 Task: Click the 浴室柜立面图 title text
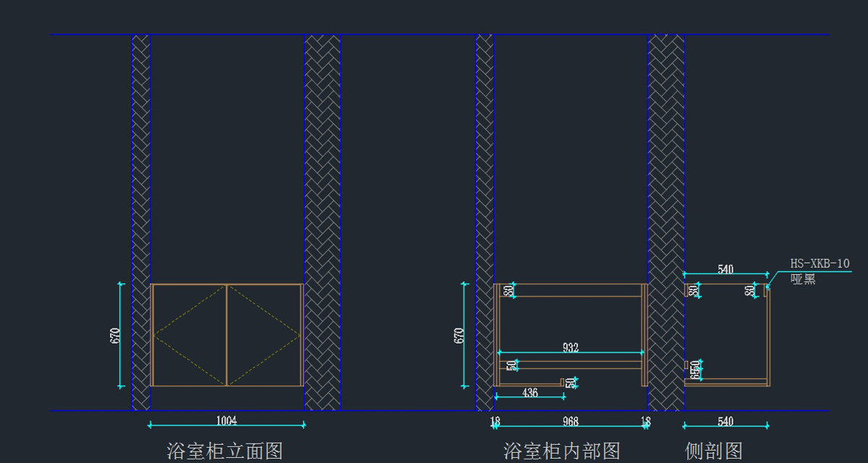[225, 451]
